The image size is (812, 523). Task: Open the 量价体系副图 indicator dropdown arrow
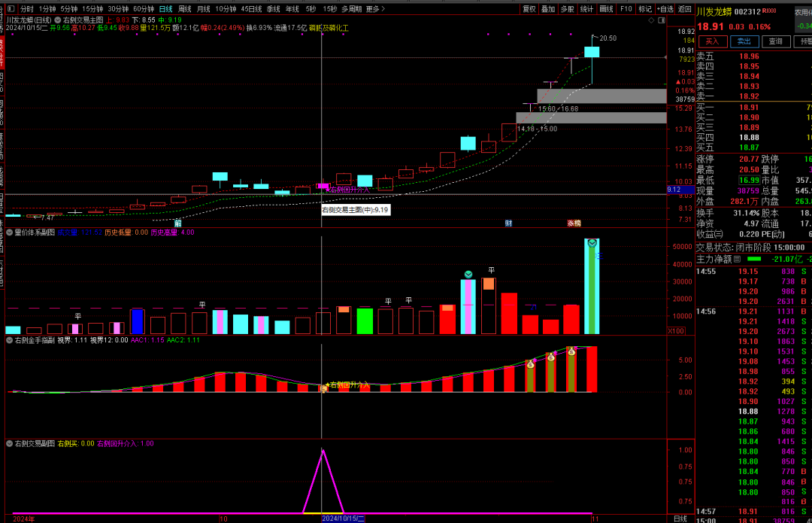9,233
